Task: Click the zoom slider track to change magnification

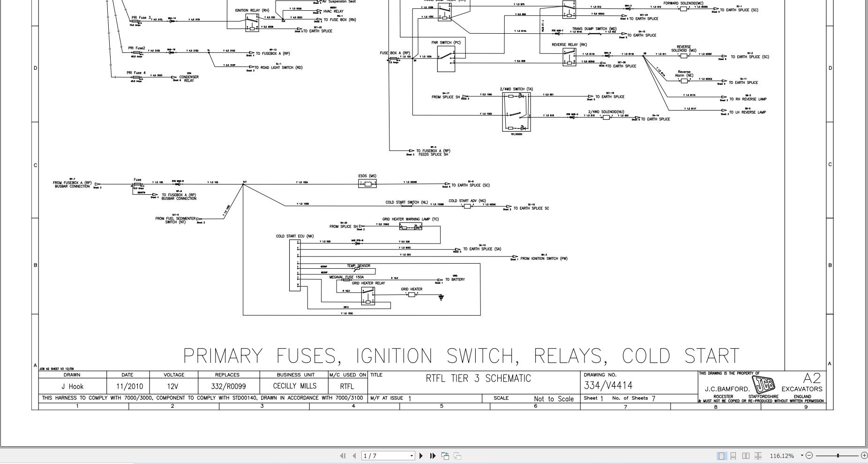Action: (825, 455)
